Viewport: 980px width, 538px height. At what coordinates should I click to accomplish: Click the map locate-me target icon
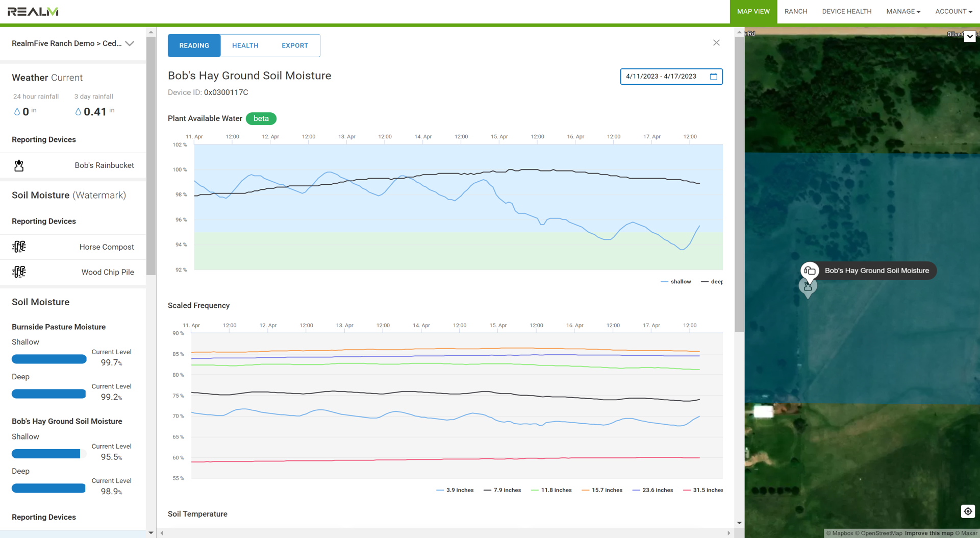pos(967,511)
